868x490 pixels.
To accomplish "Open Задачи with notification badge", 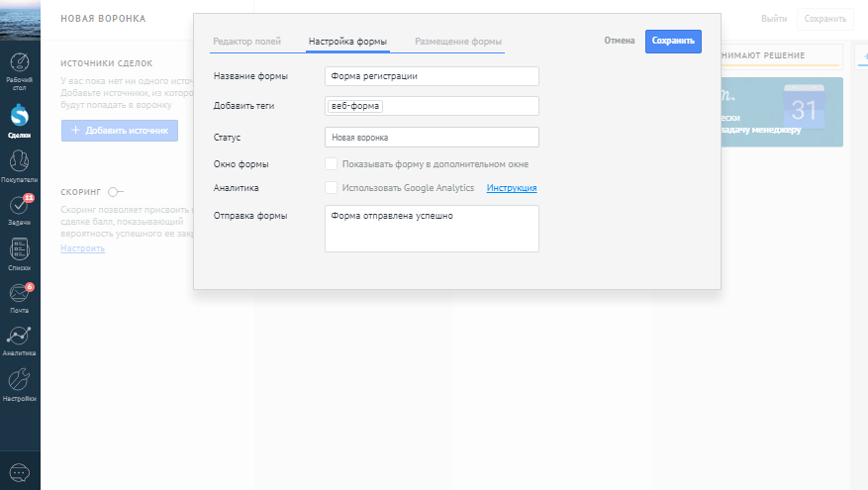I will click(x=20, y=209).
